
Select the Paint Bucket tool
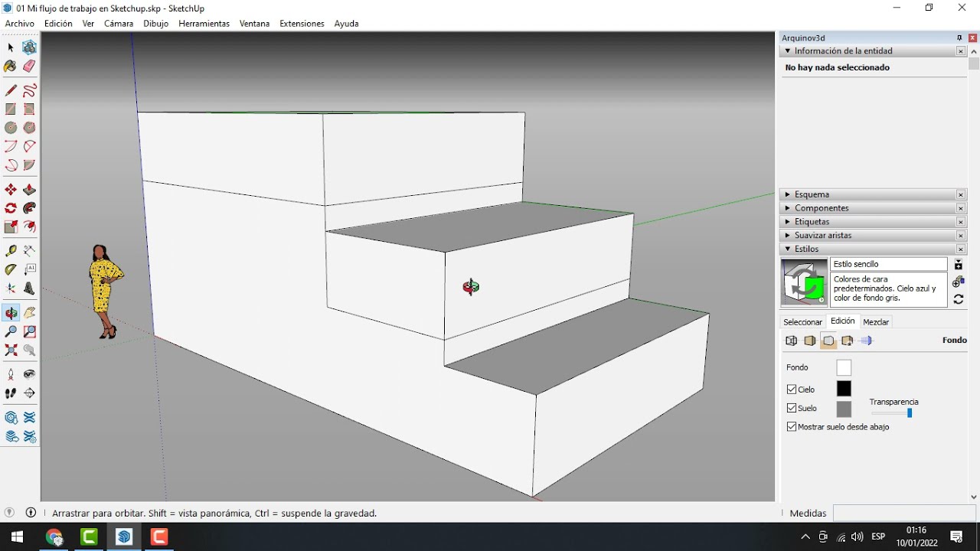(11, 67)
